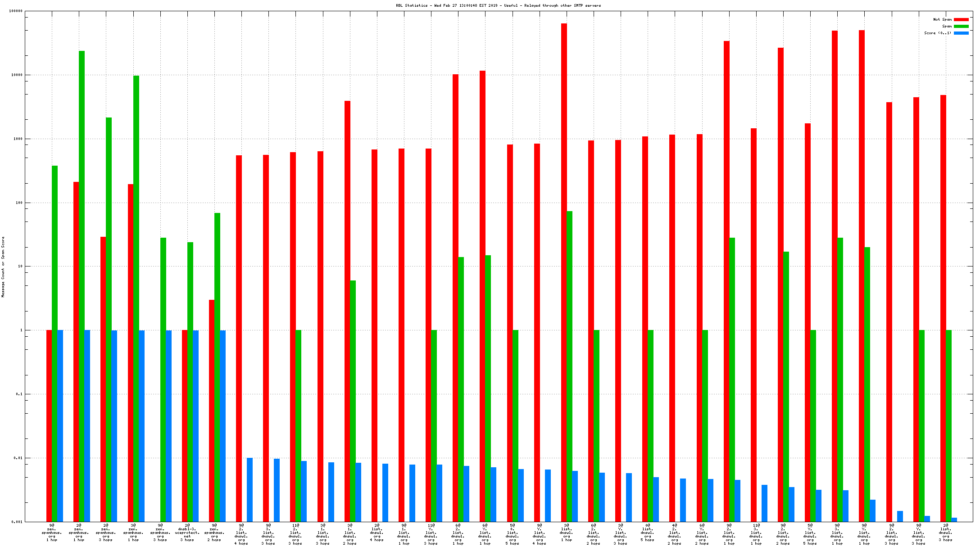The height and width of the screenshot is (551, 980).
Task: Click the '100000' y-axis tick label
Action: (15, 11)
